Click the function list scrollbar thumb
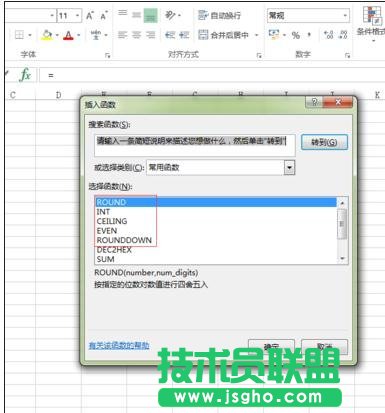The height and width of the screenshot is (413, 385). pyautogui.click(x=342, y=224)
